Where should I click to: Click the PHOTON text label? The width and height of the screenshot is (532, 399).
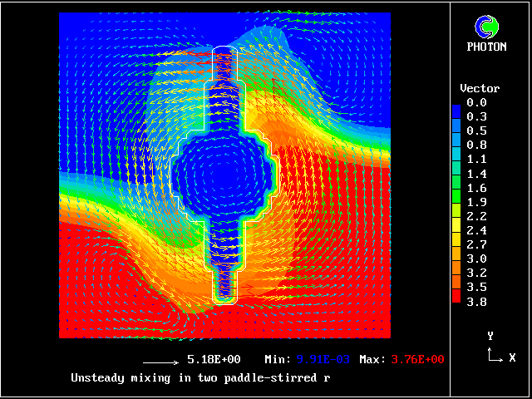pyautogui.click(x=486, y=47)
